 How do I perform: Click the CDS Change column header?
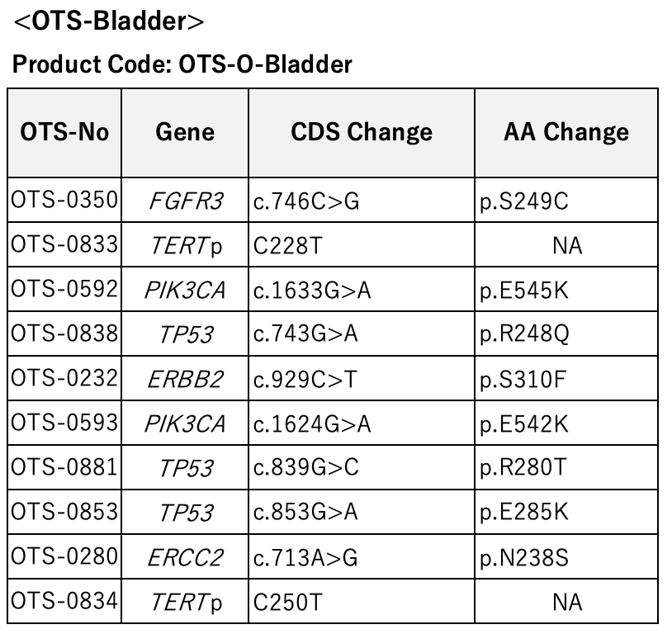(362, 133)
